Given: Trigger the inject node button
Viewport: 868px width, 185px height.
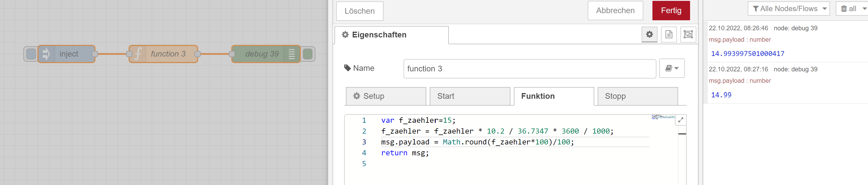Looking at the screenshot, I should (31, 54).
